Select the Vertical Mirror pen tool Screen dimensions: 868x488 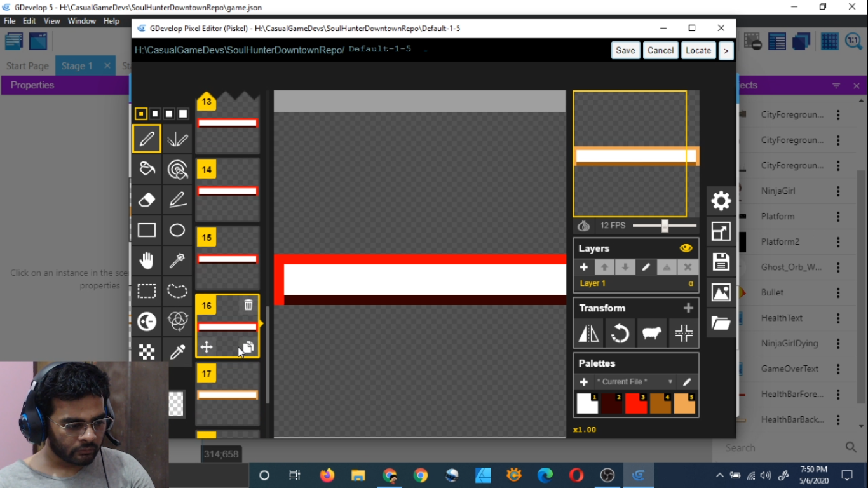pos(177,139)
